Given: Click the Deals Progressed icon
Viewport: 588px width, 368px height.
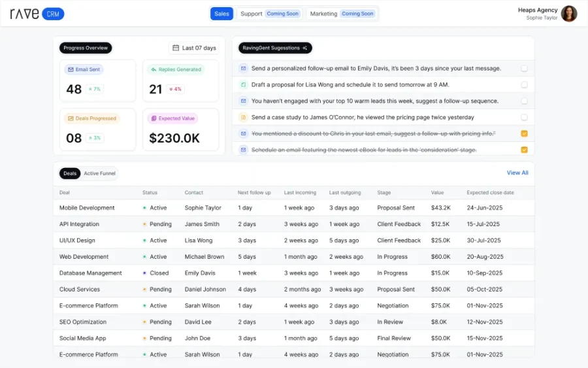Looking at the screenshot, I should click(x=71, y=118).
